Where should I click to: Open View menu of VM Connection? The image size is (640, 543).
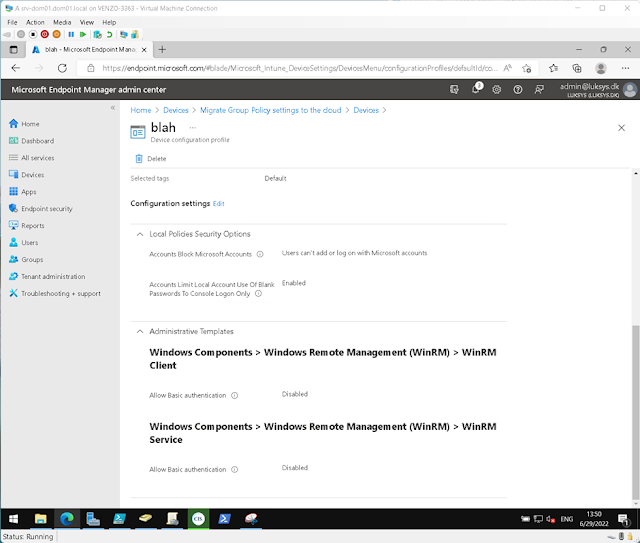pos(87,22)
